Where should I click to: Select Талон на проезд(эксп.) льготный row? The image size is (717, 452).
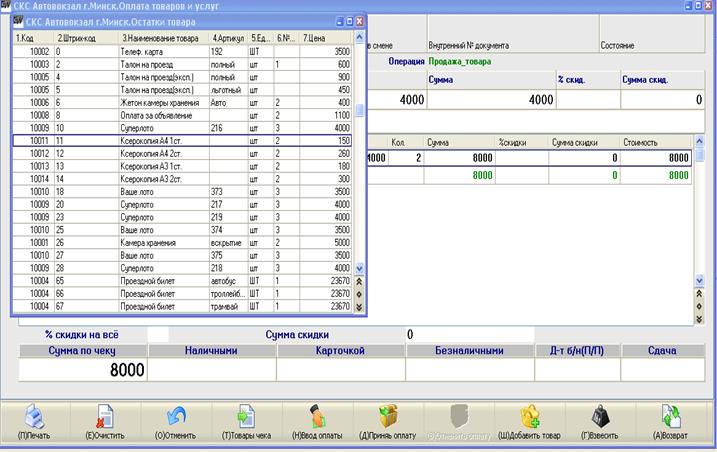[x=182, y=90]
